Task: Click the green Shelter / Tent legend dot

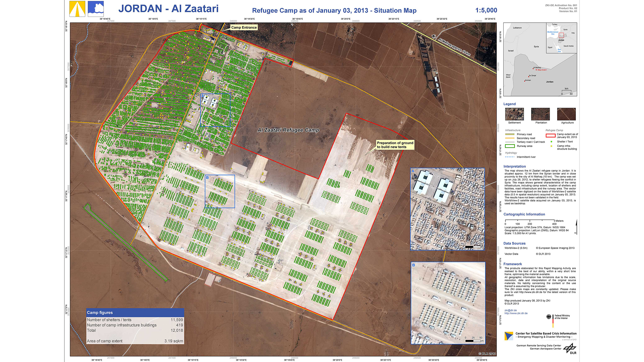Action: [x=551, y=142]
